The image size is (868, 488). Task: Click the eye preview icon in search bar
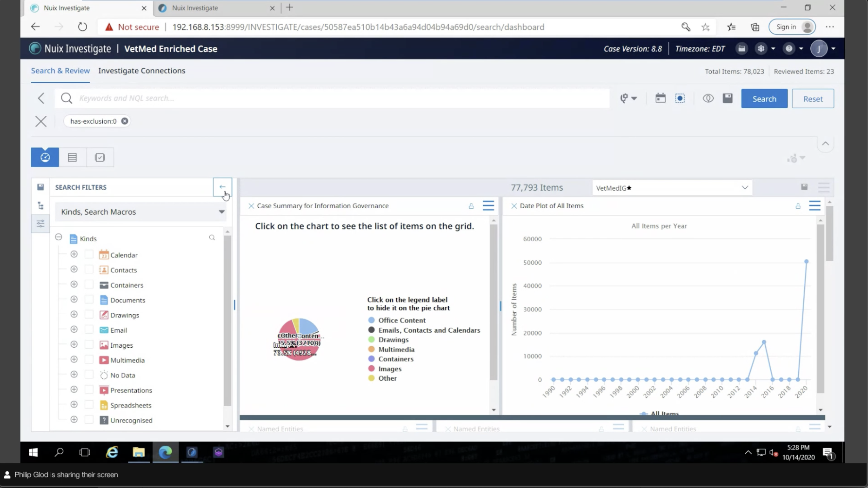708,98
